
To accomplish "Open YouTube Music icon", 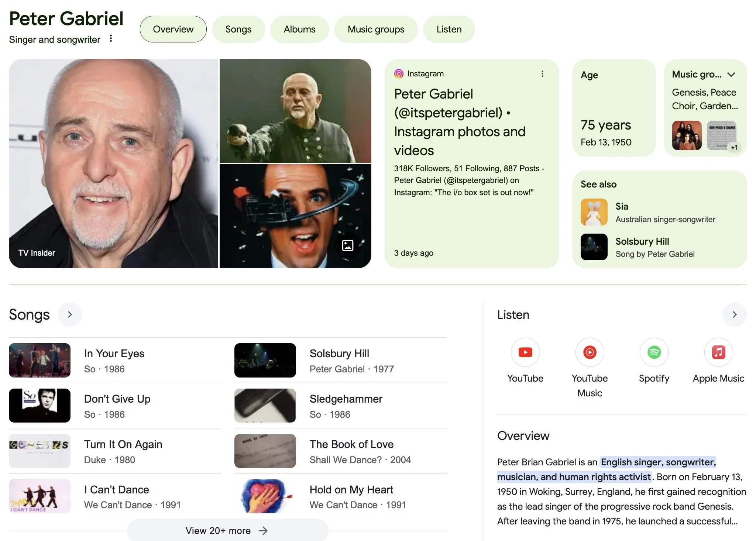I will click(590, 352).
